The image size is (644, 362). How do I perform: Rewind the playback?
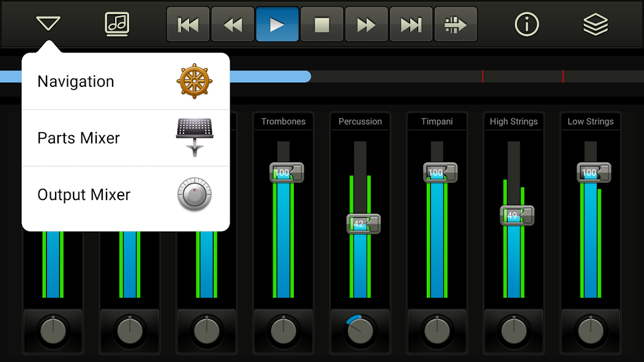233,24
